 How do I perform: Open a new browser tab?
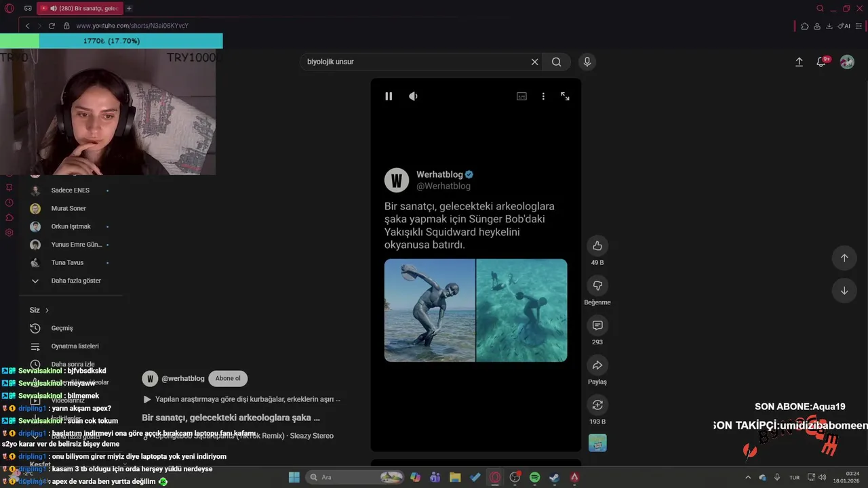coord(129,8)
